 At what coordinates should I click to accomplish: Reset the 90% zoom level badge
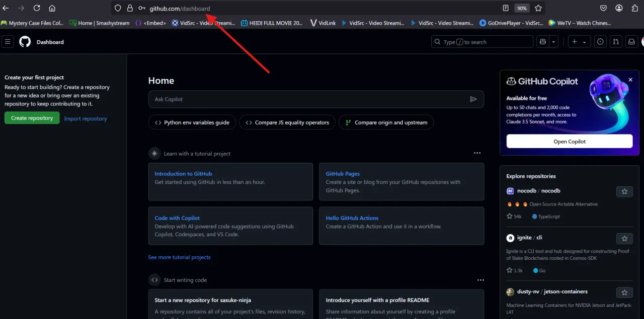522,8
